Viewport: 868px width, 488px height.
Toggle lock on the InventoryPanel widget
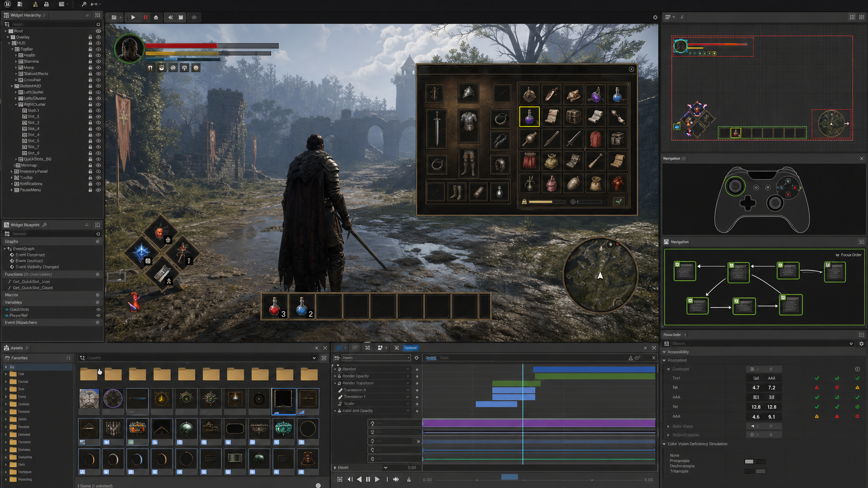click(90, 171)
